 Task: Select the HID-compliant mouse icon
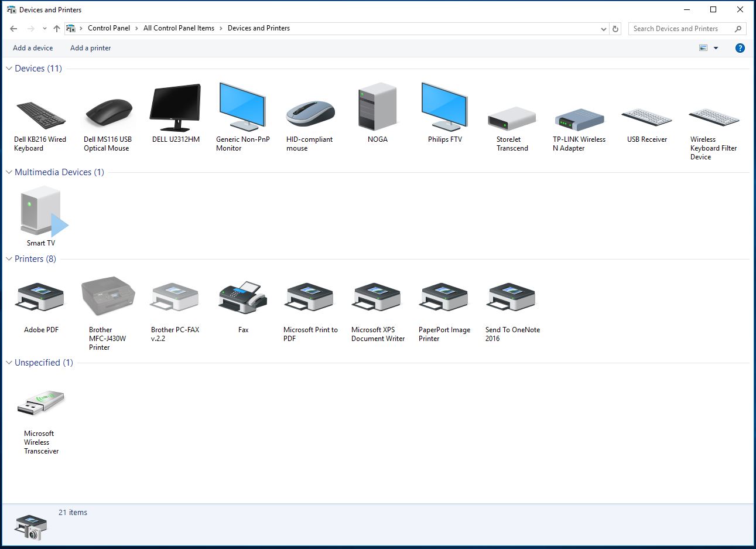(310, 114)
